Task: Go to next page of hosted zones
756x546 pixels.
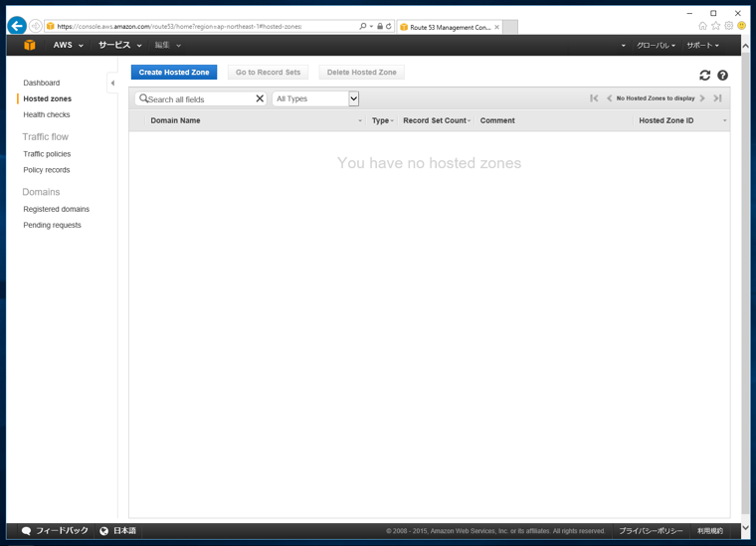Action: coord(702,98)
